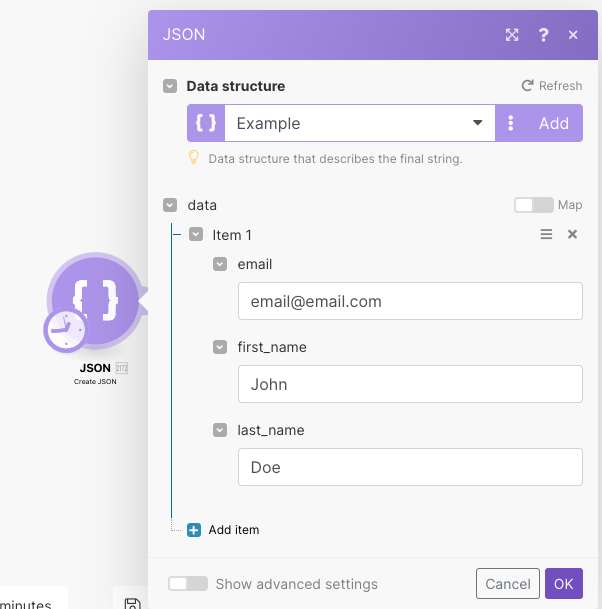The height and width of the screenshot is (609, 602).
Task: Collapse Item 1
Action: pyautogui.click(x=196, y=234)
